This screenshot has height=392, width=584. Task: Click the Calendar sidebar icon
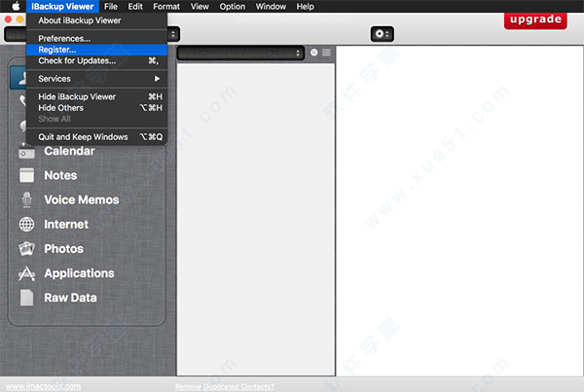pyautogui.click(x=26, y=151)
